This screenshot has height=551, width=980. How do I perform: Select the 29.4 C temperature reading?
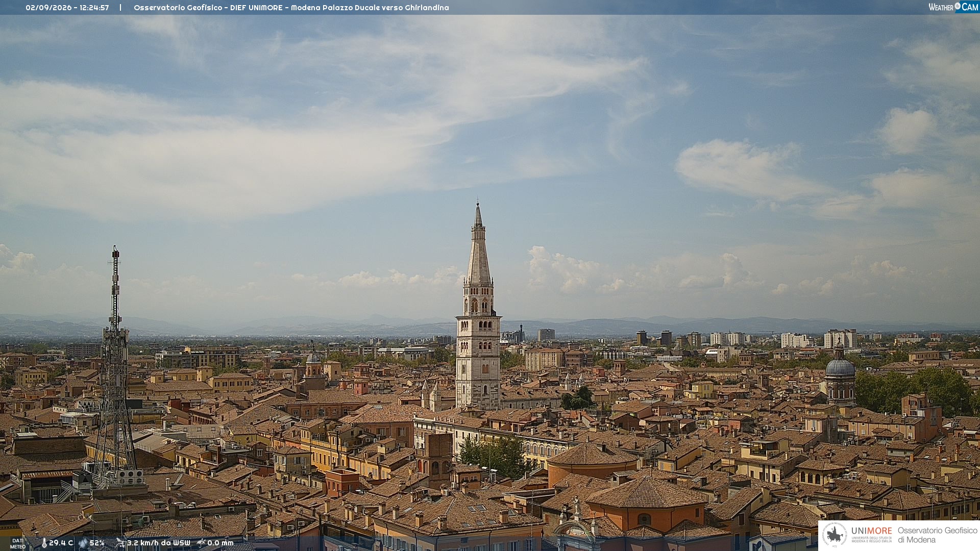coord(61,543)
